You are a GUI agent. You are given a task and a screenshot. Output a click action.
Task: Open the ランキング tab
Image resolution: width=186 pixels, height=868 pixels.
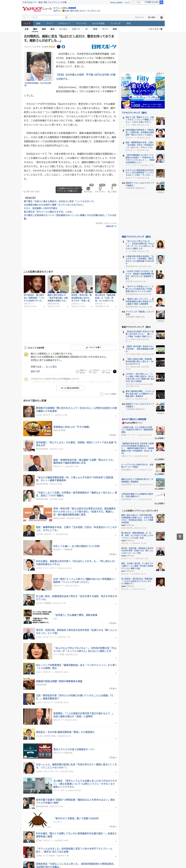tap(115, 23)
